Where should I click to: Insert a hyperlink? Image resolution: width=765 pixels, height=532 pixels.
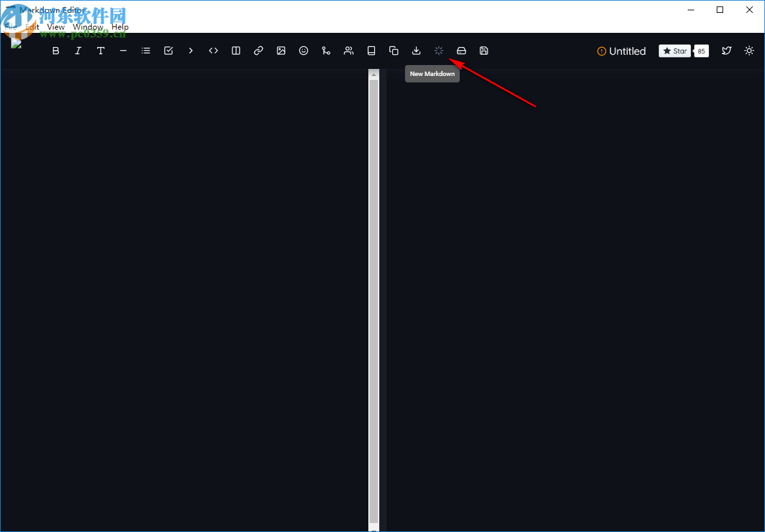pos(258,50)
